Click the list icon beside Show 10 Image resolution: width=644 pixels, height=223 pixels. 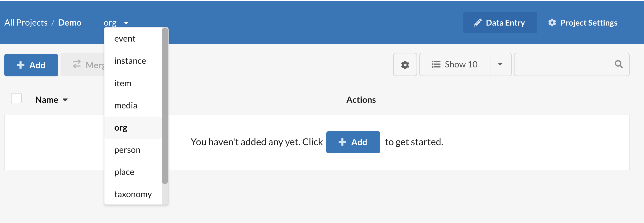436,64
